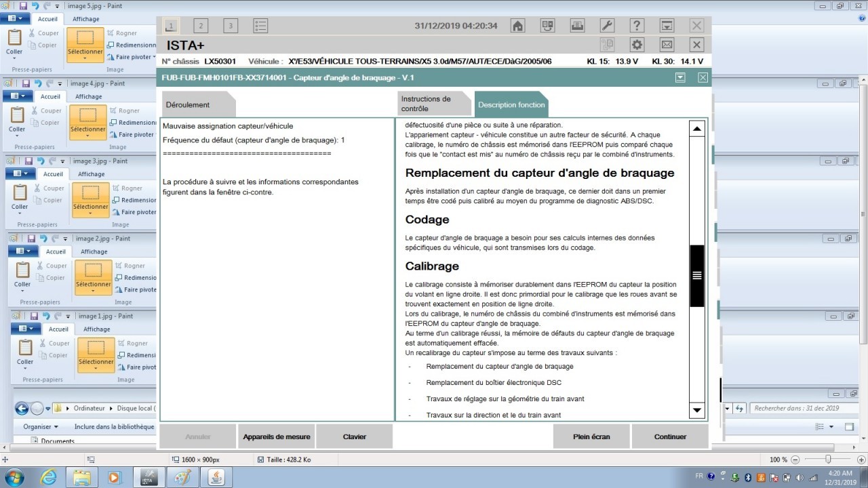868x488 pixels.
Task: Open Explorer view options dropdown arrow
Action: 831,427
